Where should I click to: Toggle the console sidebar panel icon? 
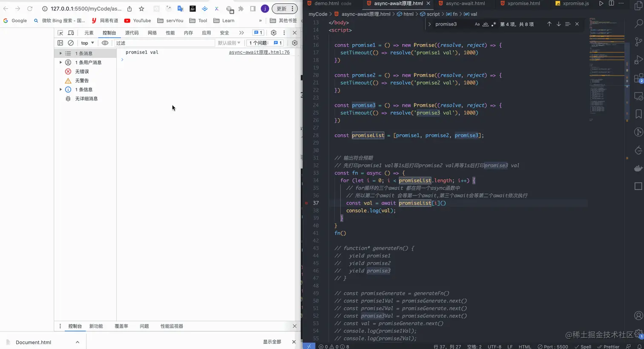tap(60, 43)
